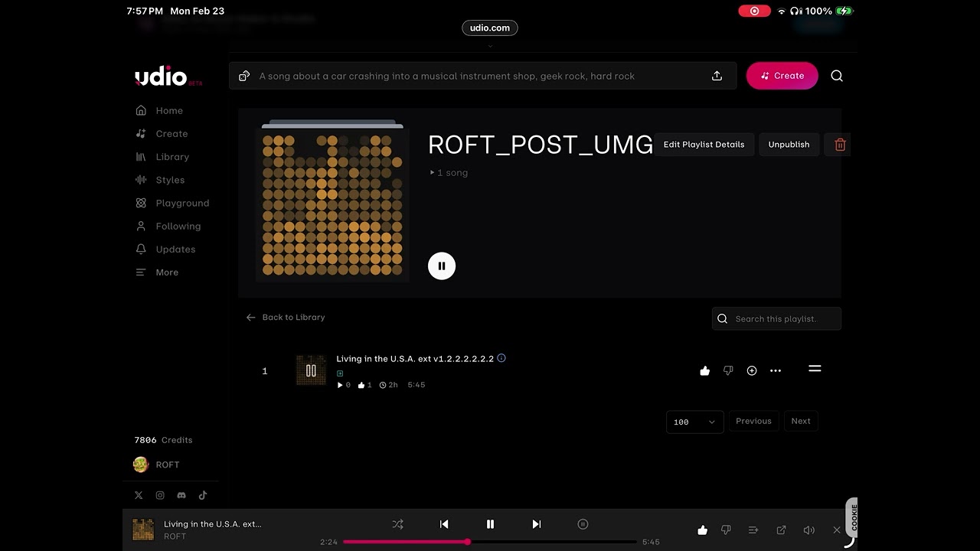
Task: Open the 100 items-per-page dropdown
Action: coord(694,422)
